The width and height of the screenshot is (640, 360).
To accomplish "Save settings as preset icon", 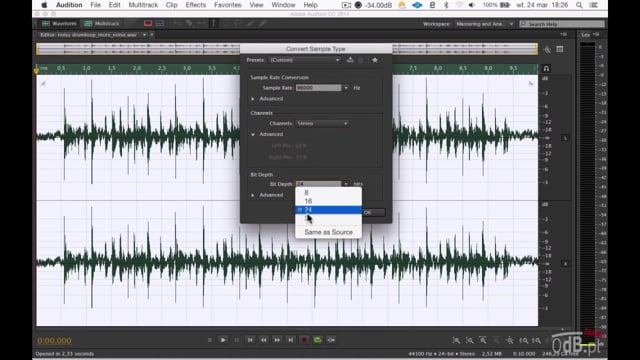I will pos(350,60).
